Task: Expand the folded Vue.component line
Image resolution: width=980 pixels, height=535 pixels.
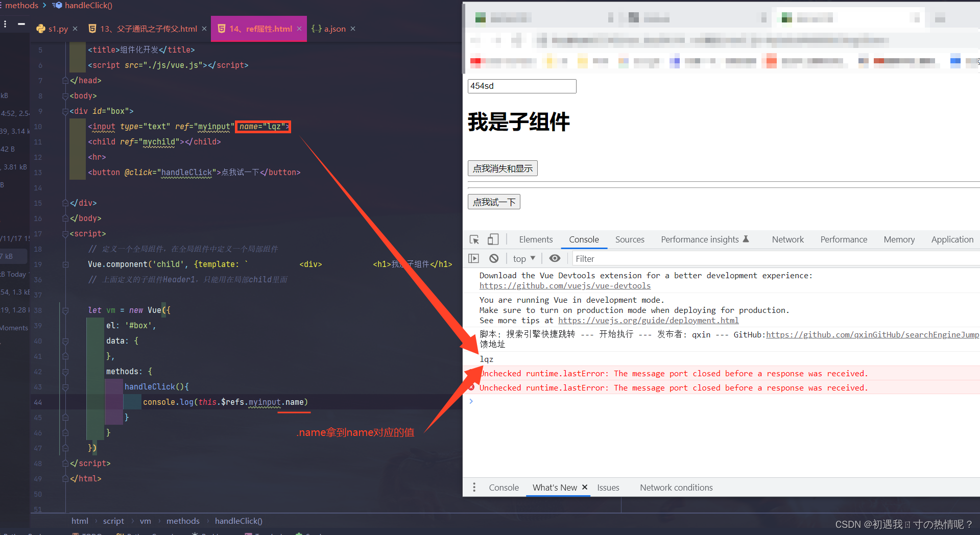Action: [65, 264]
